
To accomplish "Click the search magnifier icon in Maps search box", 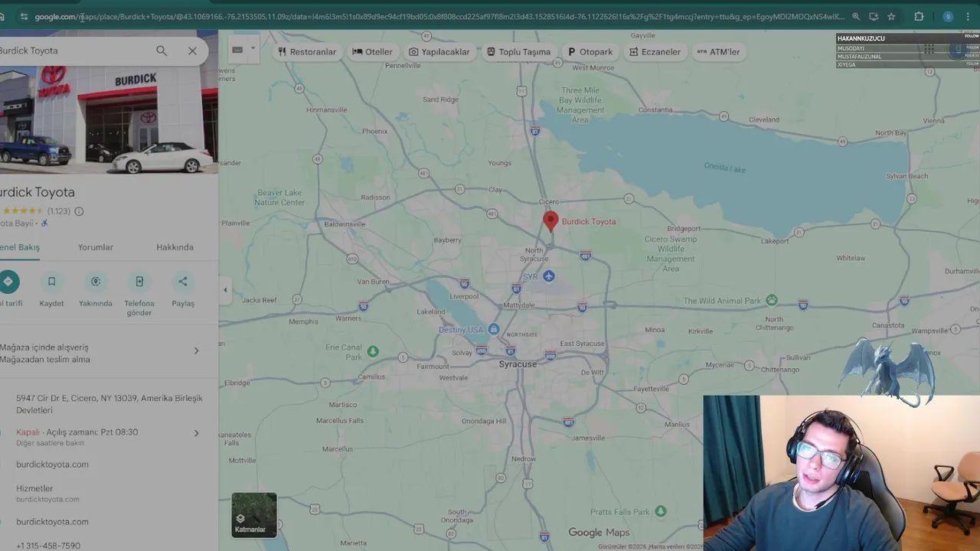I will click(x=162, y=51).
